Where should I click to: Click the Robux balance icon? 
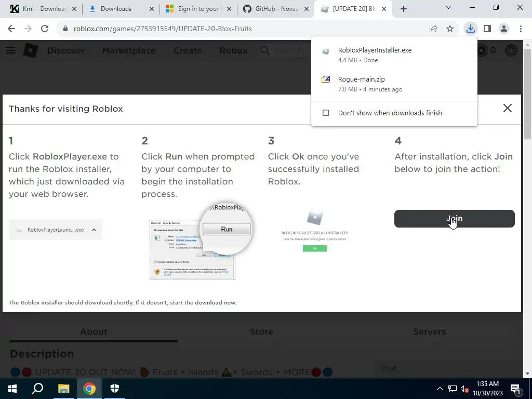point(483,50)
